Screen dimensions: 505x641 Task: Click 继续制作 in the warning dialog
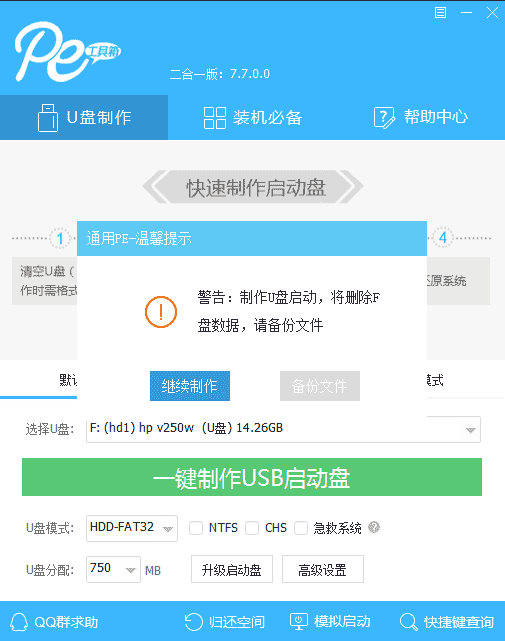(190, 386)
